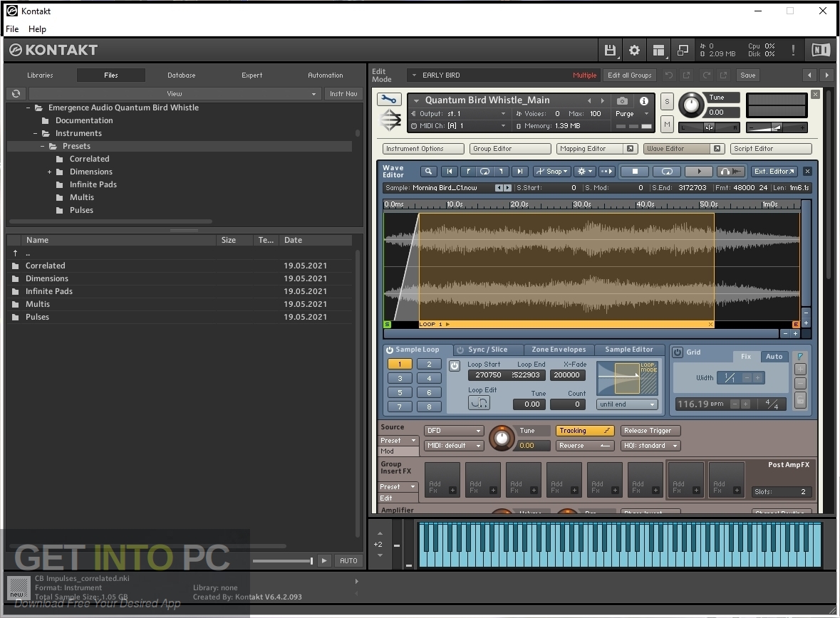This screenshot has width=840, height=618.
Task: Solo the instrument with S button
Action: point(667,101)
